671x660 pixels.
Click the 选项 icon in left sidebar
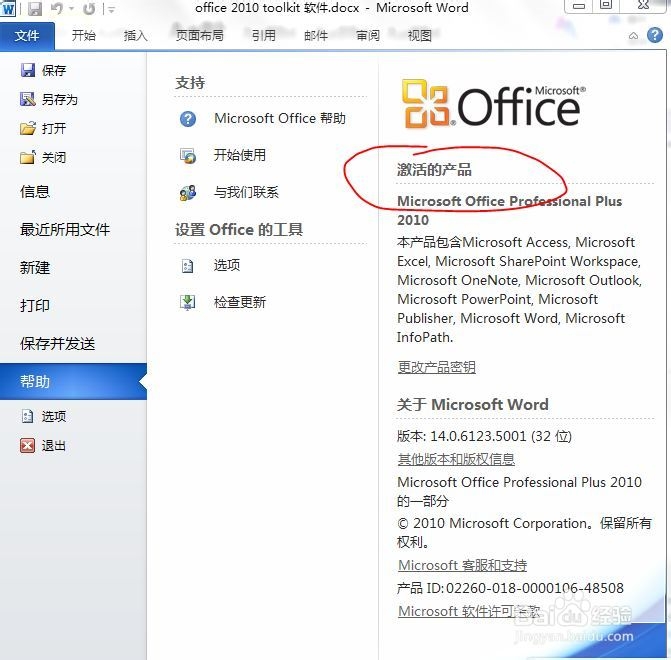pos(27,416)
